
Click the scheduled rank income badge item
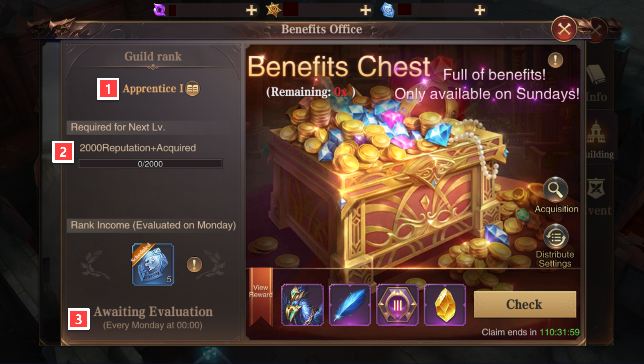point(153,264)
